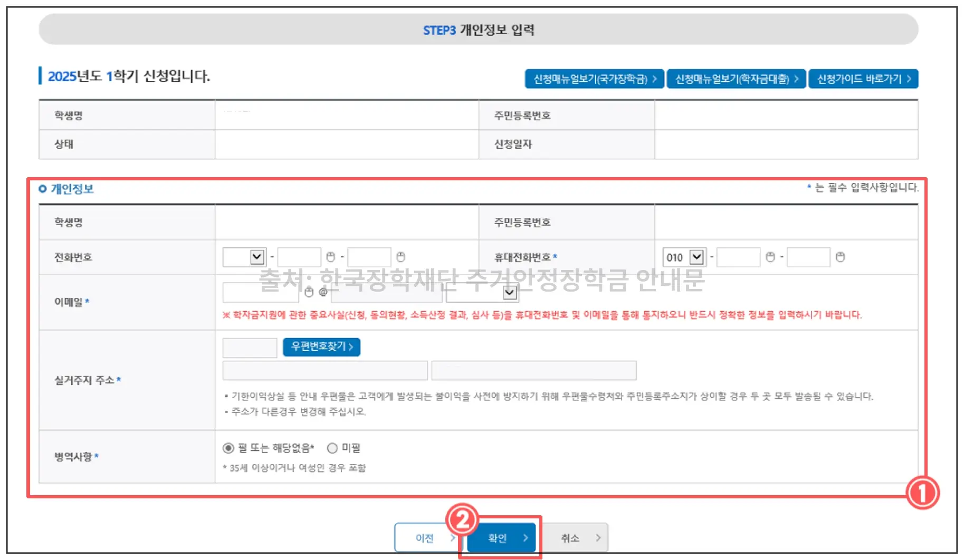Click the mouse keypad icon after last 휴대전화번호 box

coord(841,257)
